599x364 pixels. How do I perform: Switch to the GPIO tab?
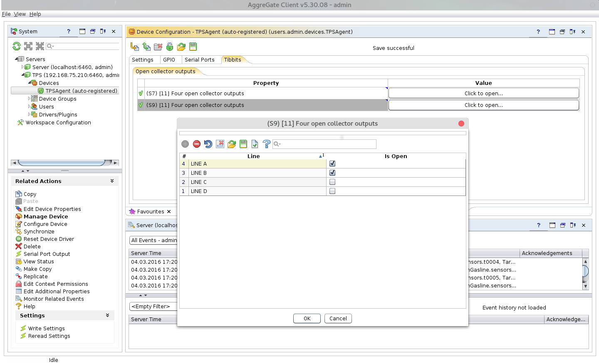click(x=169, y=59)
